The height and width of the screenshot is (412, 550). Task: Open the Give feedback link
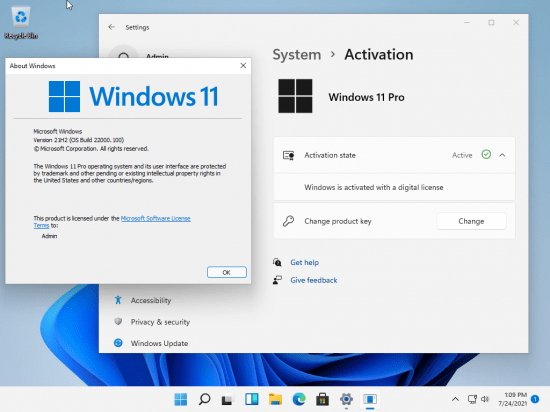click(314, 280)
